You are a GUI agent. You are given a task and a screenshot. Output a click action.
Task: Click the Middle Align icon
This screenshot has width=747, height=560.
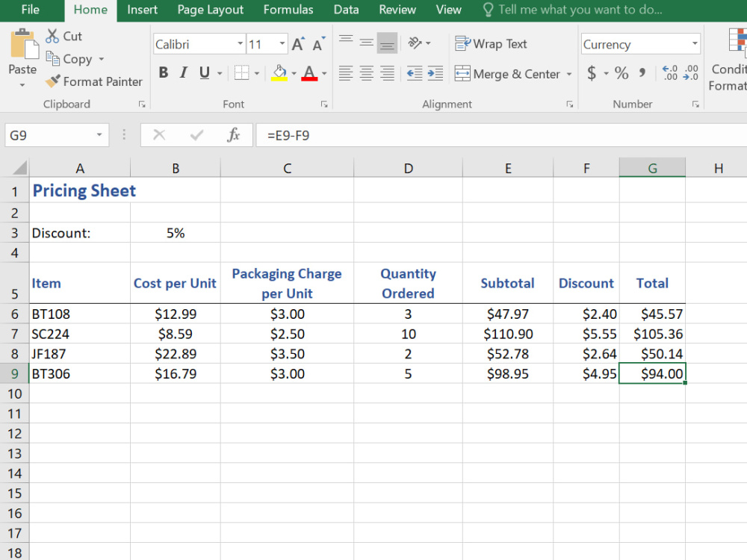pos(366,43)
